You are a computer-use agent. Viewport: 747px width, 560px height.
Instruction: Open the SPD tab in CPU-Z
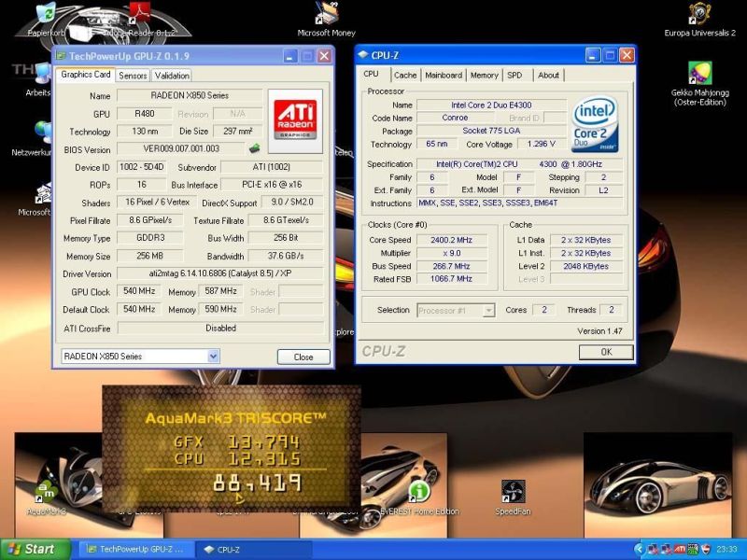514,75
